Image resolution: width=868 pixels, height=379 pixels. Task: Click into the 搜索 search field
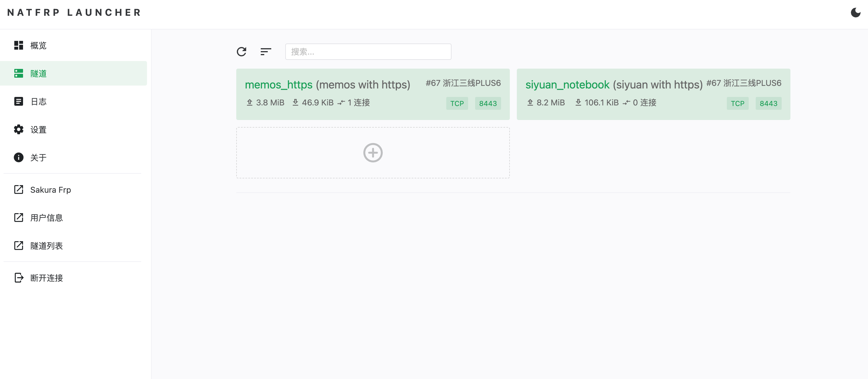coord(368,52)
